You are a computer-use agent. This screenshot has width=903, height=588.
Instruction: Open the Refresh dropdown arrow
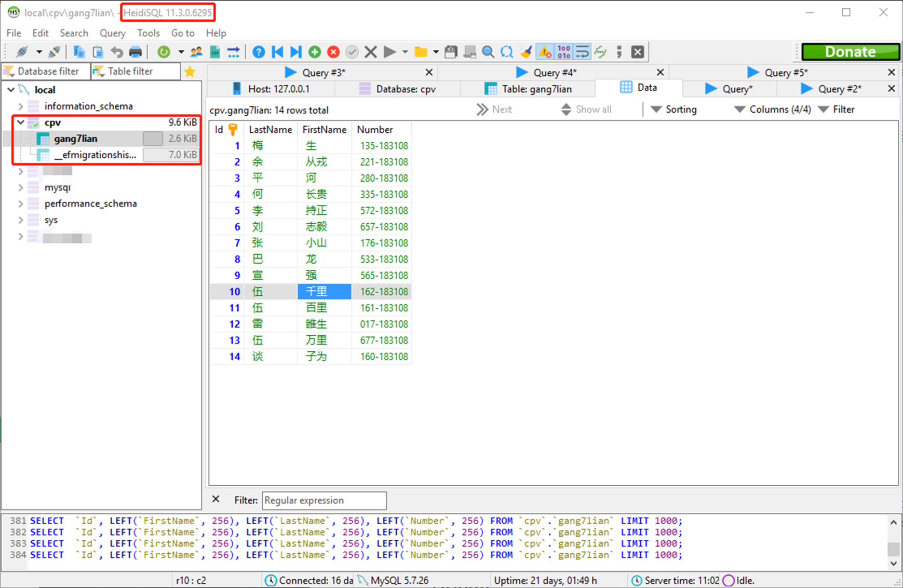click(181, 52)
